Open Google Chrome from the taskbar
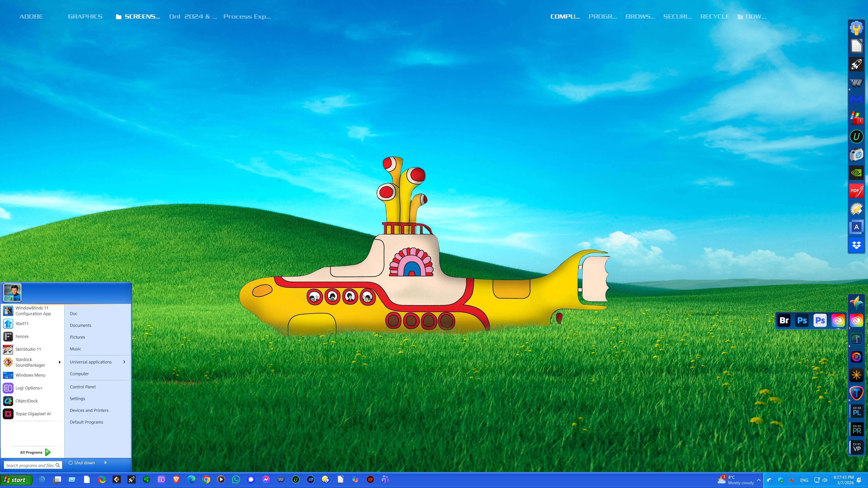This screenshot has width=868, height=488. pos(206,480)
